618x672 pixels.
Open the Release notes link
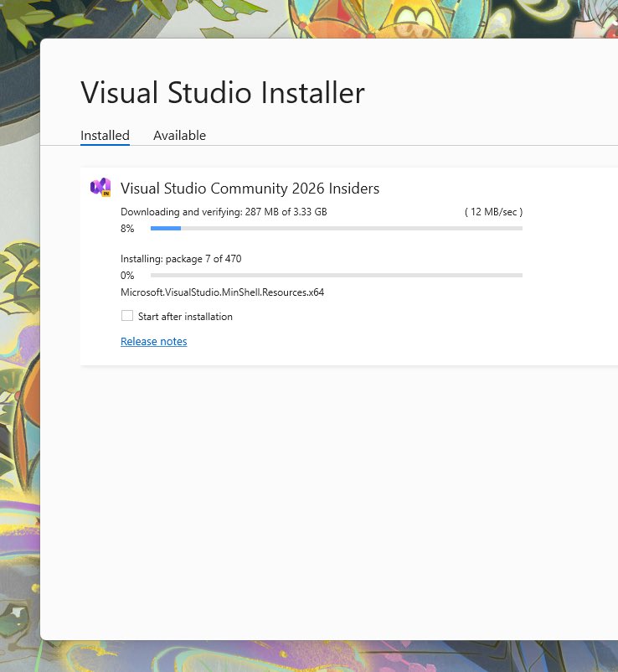[154, 341]
